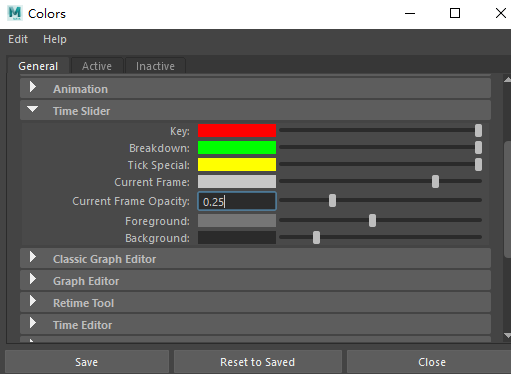Open the Help menu
This screenshot has width=511, height=374.
55,39
